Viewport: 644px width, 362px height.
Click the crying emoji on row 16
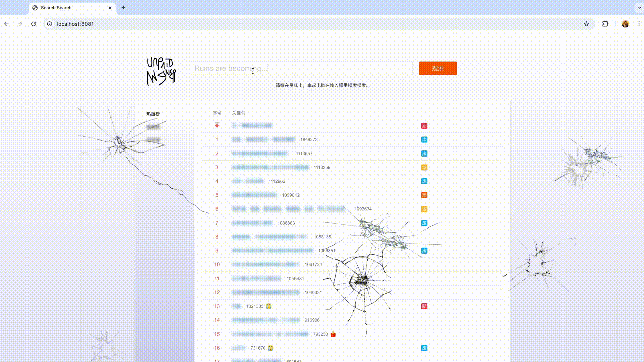[x=270, y=348]
